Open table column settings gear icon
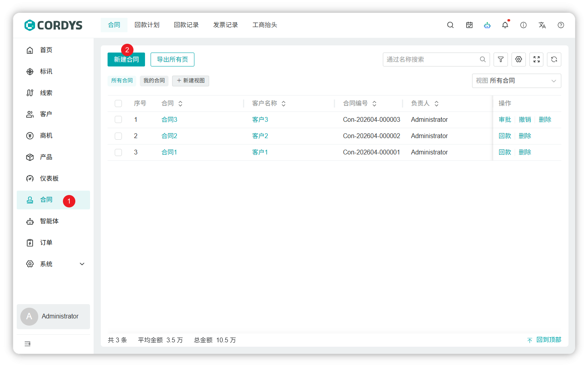Screen dimensions: 588x367 pos(519,59)
